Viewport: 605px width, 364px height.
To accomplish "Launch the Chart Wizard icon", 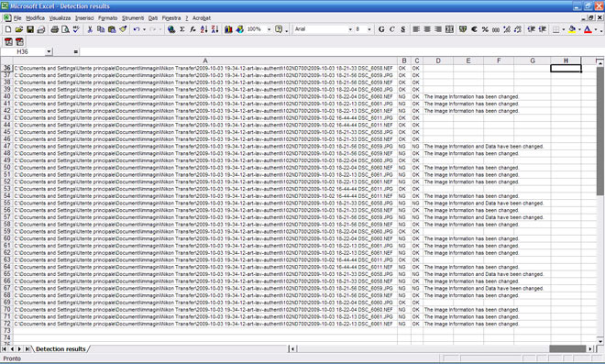I will [x=228, y=29].
